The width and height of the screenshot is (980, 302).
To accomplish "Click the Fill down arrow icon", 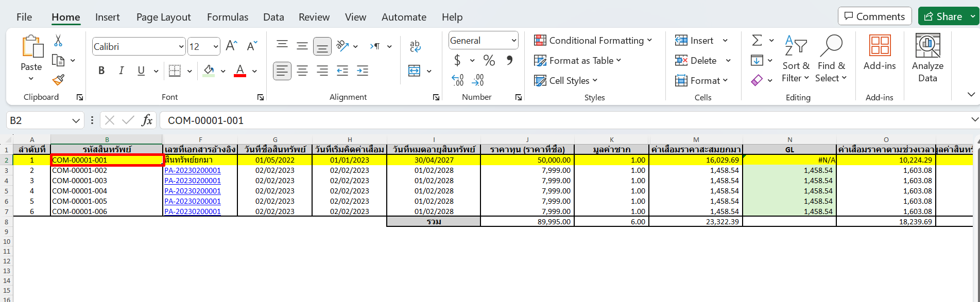I will tap(757, 60).
